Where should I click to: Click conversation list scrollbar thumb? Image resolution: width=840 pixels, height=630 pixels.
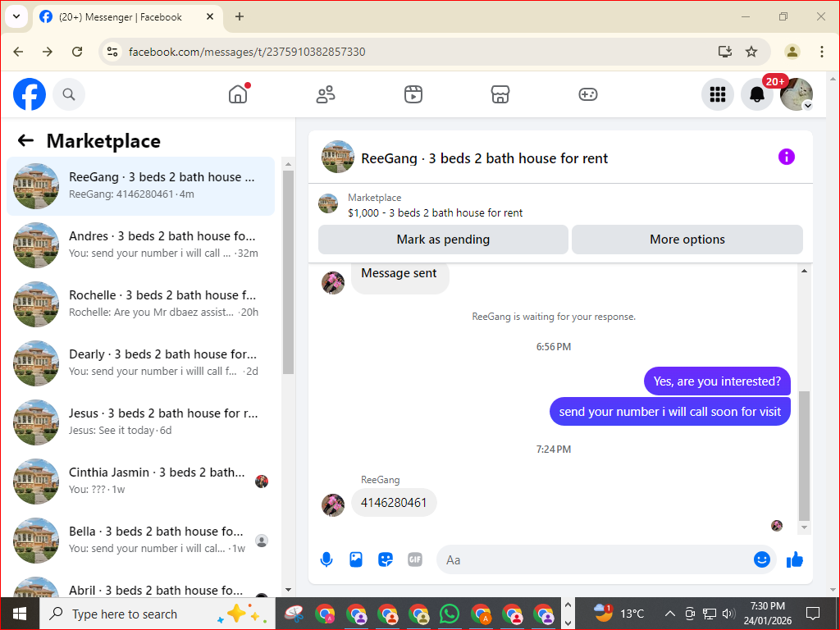pyautogui.click(x=288, y=272)
